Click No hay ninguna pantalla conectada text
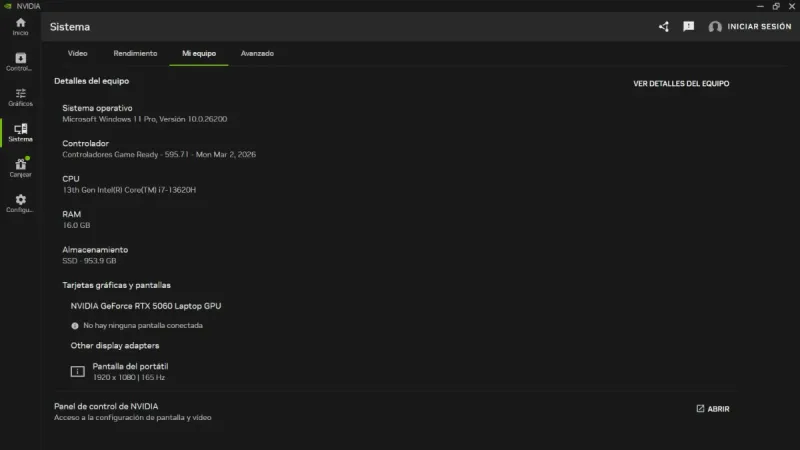This screenshot has width=800, height=450. 143,326
